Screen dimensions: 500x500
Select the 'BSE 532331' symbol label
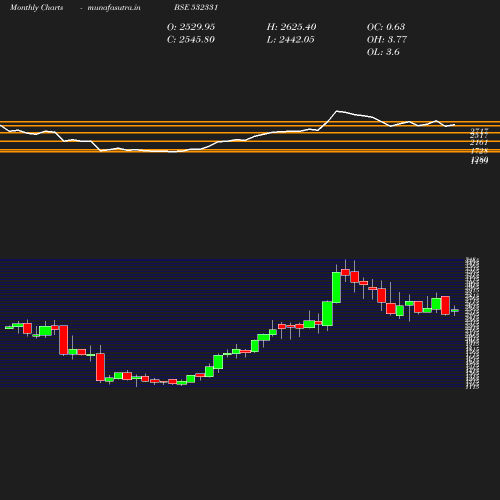[x=196, y=7]
